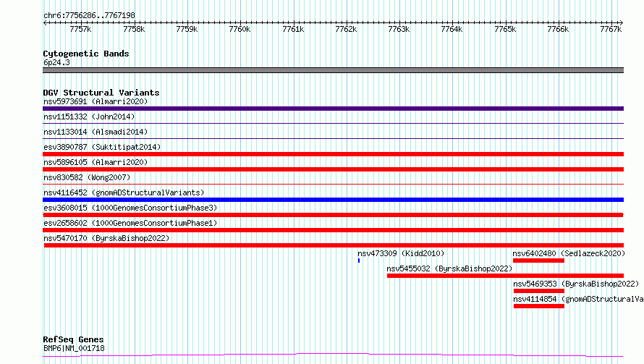Screen dimensions: 644x364
Task: Click the 7767k ruler tick label
Action: [611, 29]
